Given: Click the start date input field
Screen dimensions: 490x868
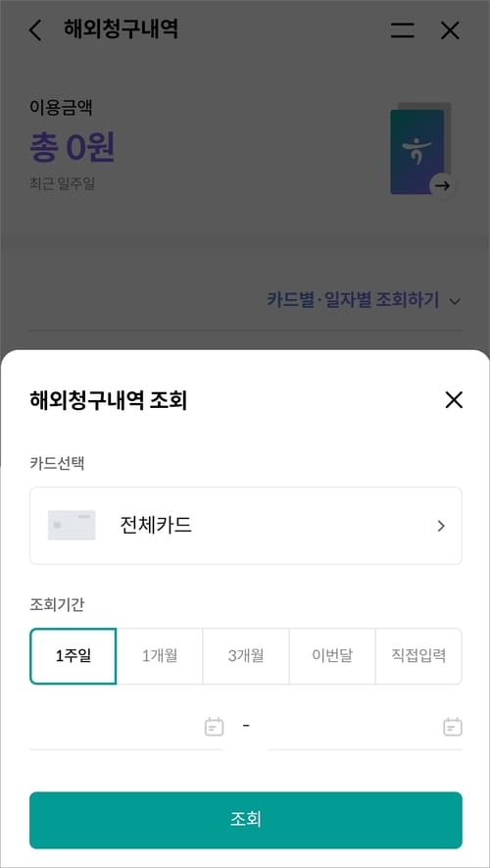Looking at the screenshot, I should coord(126,727).
